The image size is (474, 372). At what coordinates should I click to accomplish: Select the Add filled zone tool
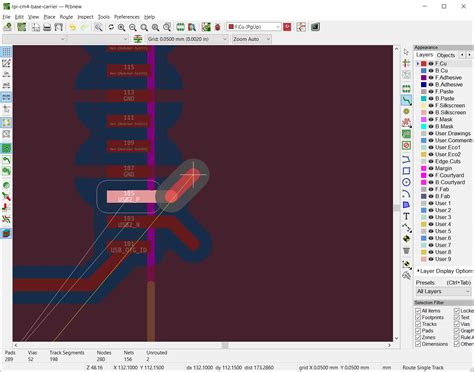click(406, 134)
